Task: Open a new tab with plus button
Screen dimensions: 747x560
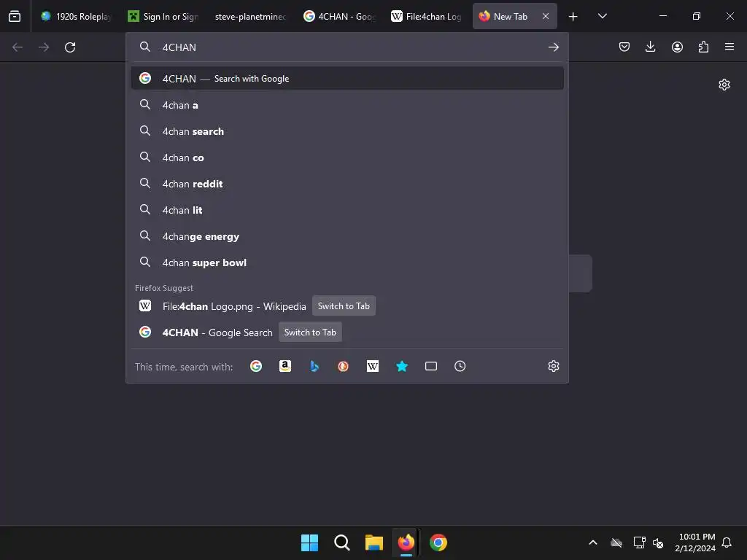Action: point(573,17)
